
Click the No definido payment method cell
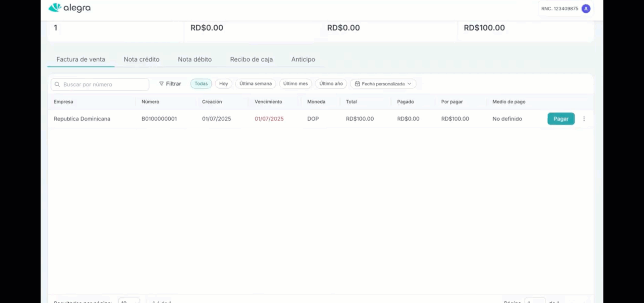pyautogui.click(x=507, y=119)
